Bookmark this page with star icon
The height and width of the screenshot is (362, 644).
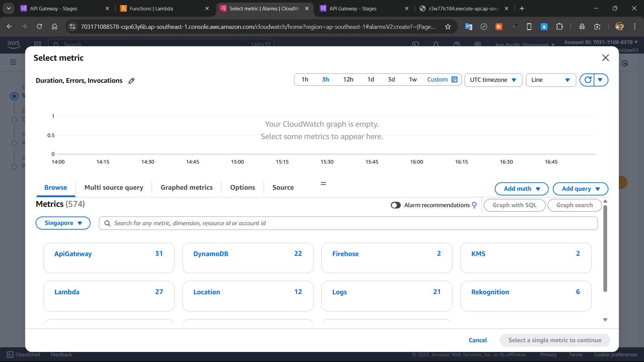coord(448,26)
